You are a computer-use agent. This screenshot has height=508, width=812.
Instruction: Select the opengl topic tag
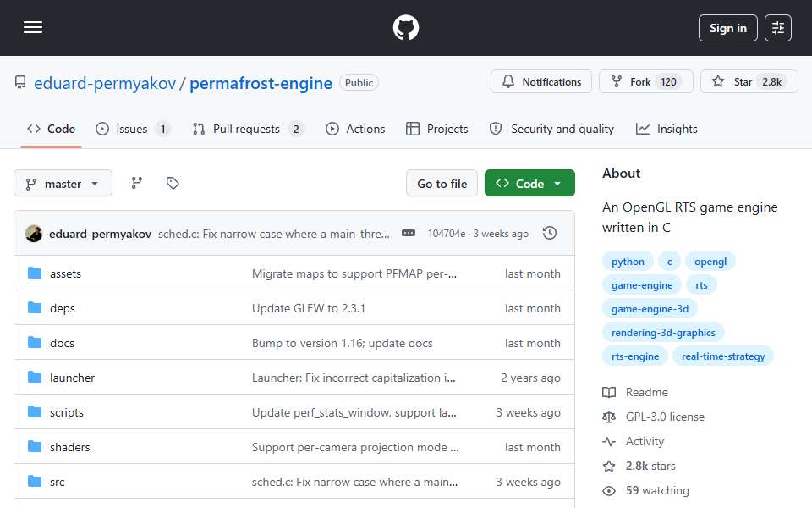coord(710,262)
